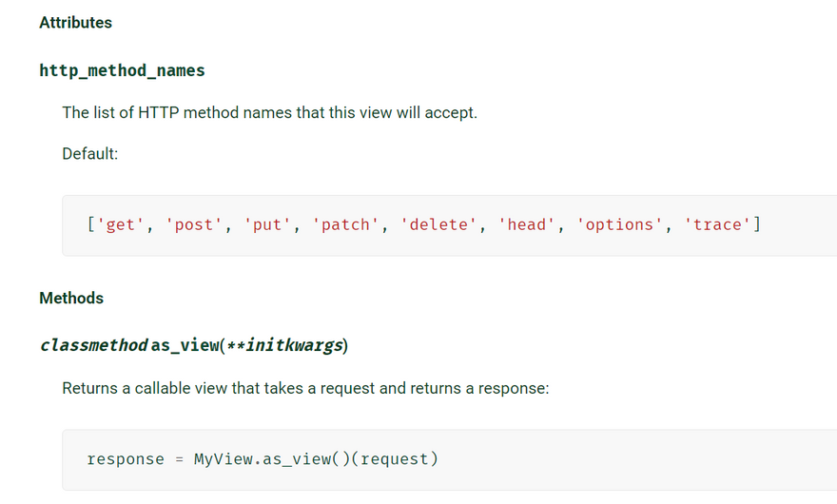Select 'head' in the default list
Screen dimensions: 837x504
click(528, 225)
